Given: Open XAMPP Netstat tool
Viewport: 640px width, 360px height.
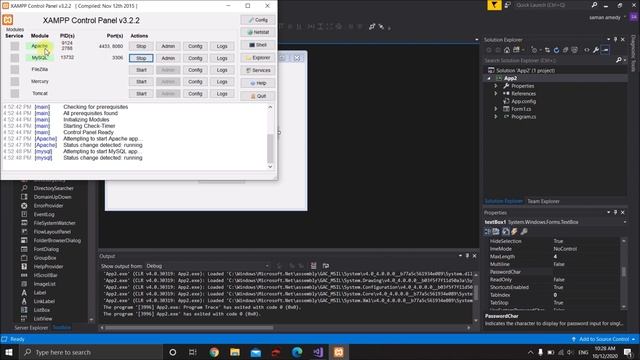Looking at the screenshot, I should [x=258, y=32].
